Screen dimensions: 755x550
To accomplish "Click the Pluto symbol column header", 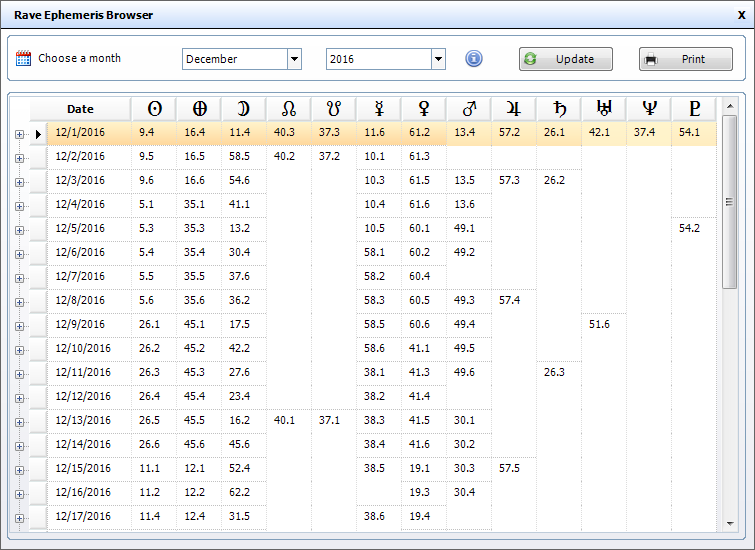I will (694, 109).
